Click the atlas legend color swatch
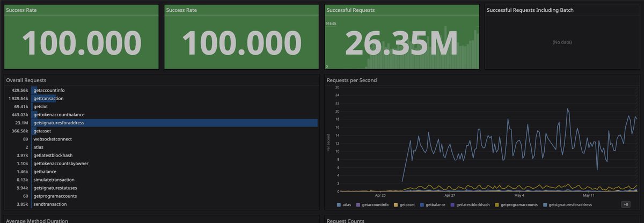The width and height of the screenshot is (644, 223). point(339,205)
